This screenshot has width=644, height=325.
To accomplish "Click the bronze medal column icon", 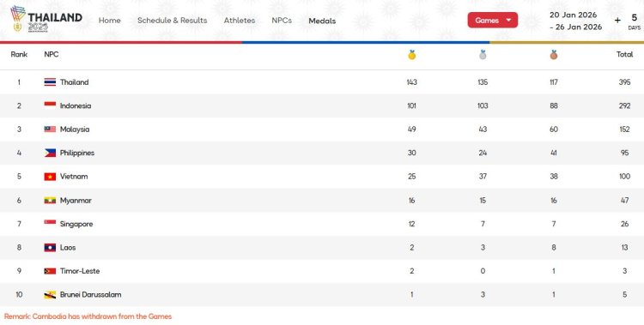I will click(554, 55).
